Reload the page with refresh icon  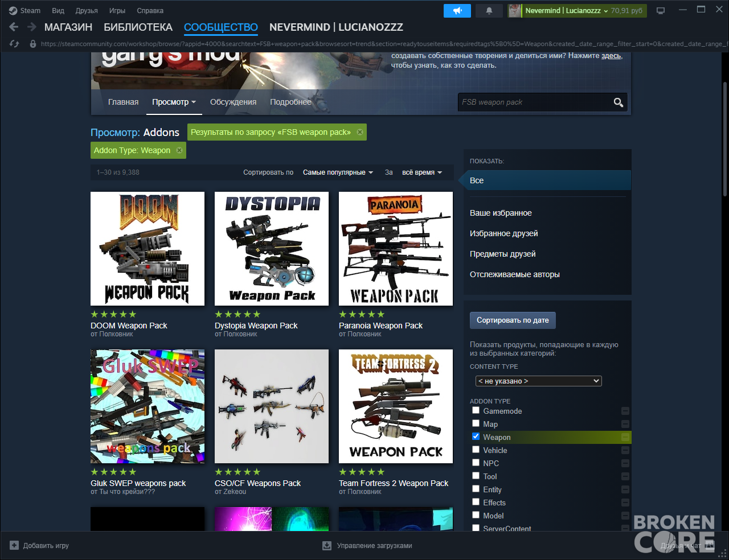tap(14, 44)
